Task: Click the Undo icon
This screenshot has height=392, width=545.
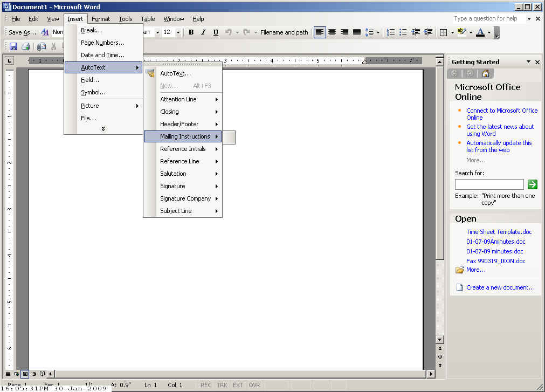Action: (229, 32)
